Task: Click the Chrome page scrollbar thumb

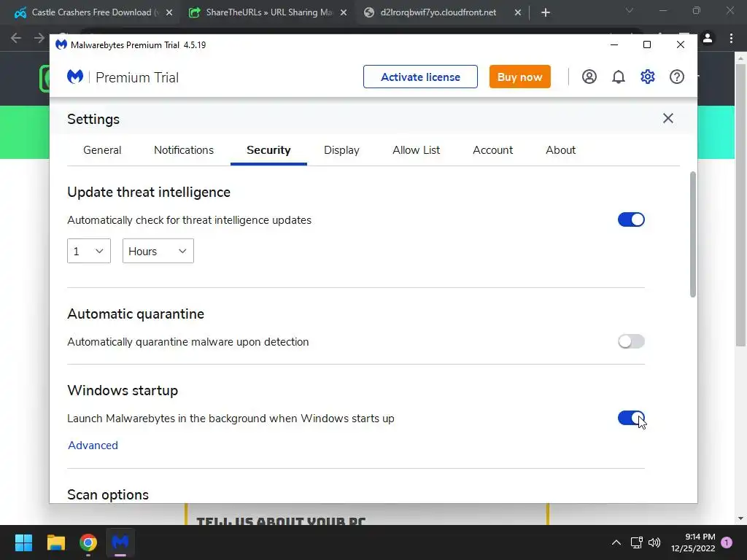Action: point(740,205)
